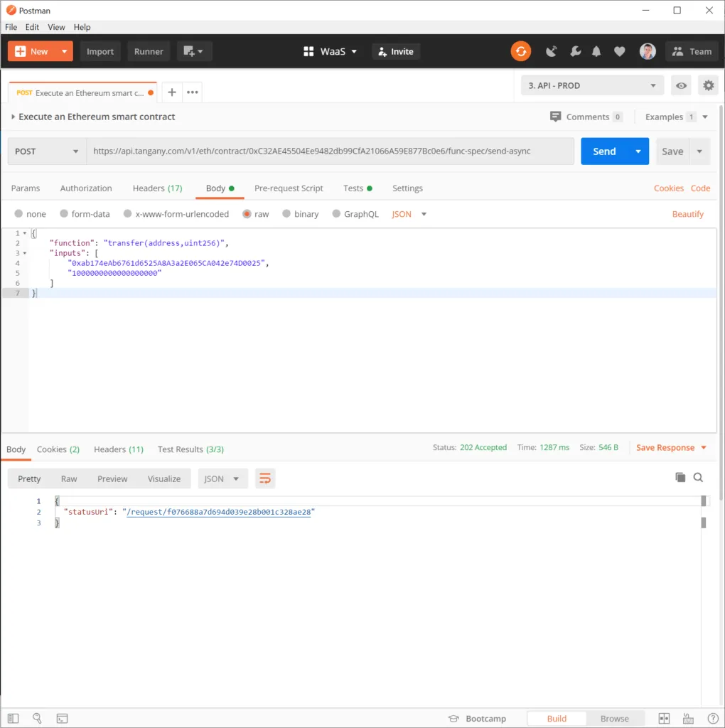Open the JSON body format dropdown
The image size is (725, 728).
pyautogui.click(x=409, y=214)
